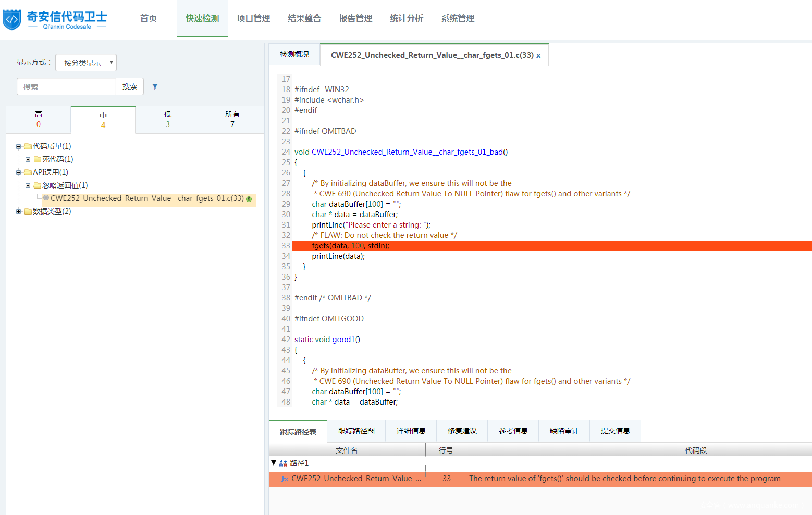Screen dimensions: 812x515
Task: Click the 路径1 path icon
Action: click(x=283, y=463)
